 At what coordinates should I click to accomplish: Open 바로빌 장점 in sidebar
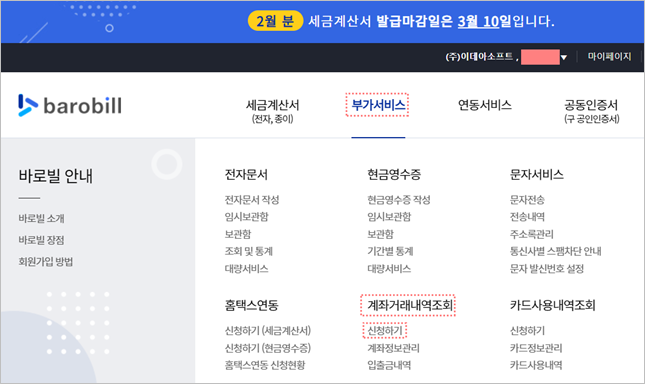pos(42,240)
